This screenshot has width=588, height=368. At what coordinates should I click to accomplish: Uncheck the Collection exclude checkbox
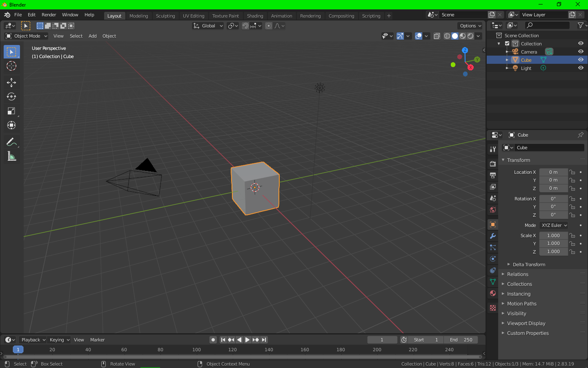pos(507,43)
